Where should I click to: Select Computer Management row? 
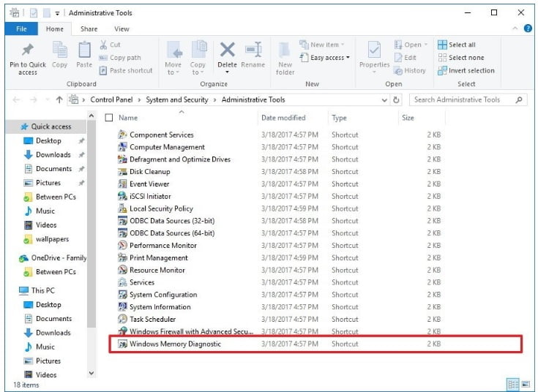click(x=280, y=147)
